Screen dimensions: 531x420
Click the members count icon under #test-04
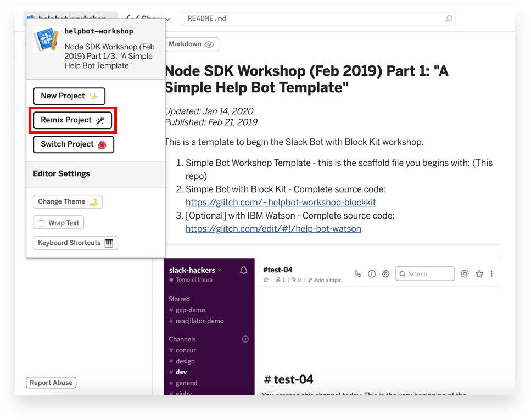coord(278,280)
